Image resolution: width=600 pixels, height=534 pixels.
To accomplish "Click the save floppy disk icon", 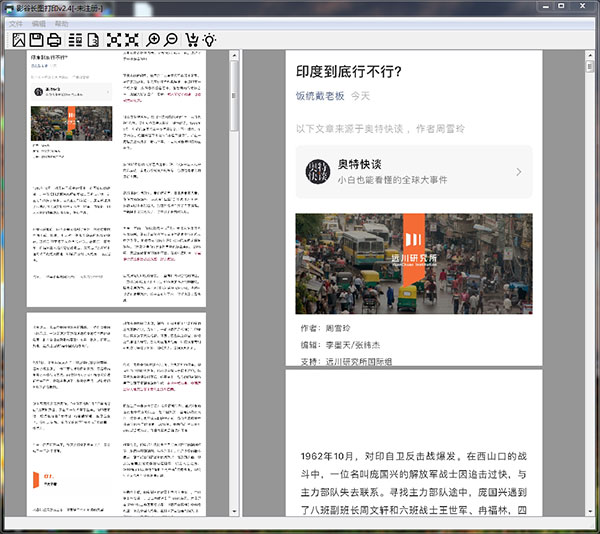I will point(36,40).
